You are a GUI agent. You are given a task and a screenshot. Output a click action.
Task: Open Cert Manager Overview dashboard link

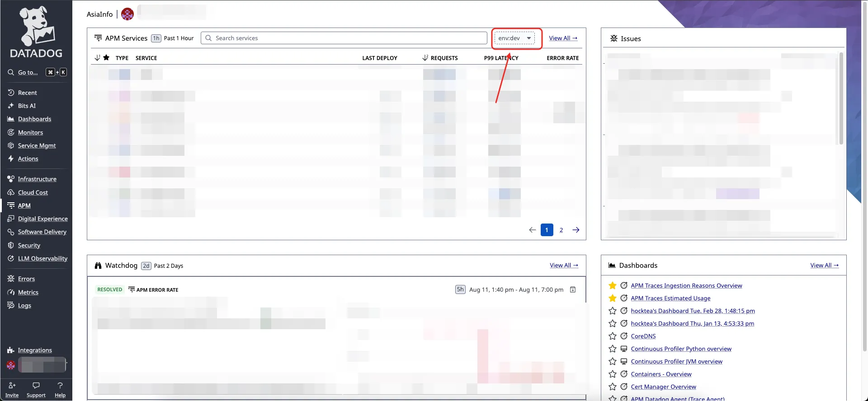pos(663,387)
